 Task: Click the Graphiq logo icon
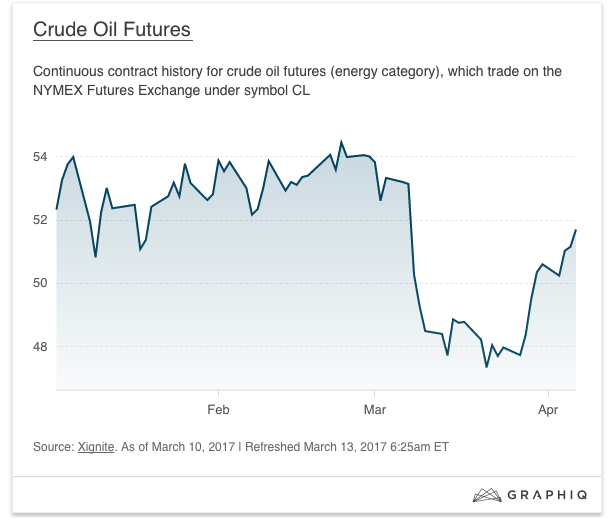coord(486,494)
